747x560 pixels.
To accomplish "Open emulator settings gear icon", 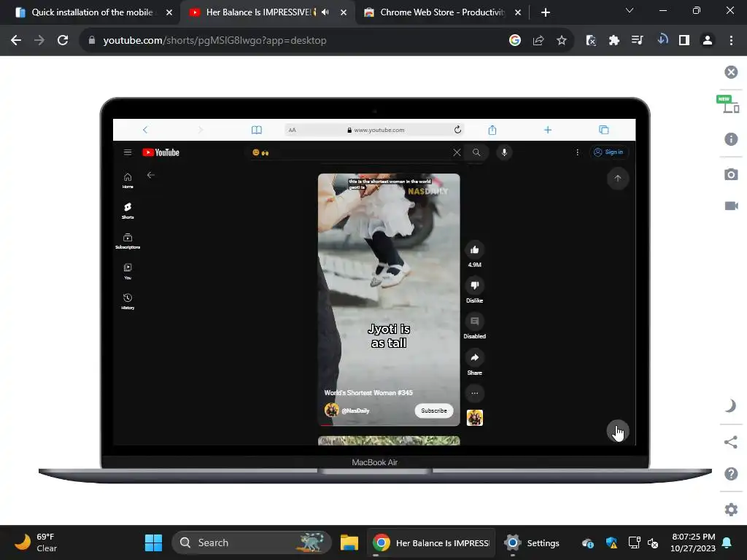I will pos(731,510).
